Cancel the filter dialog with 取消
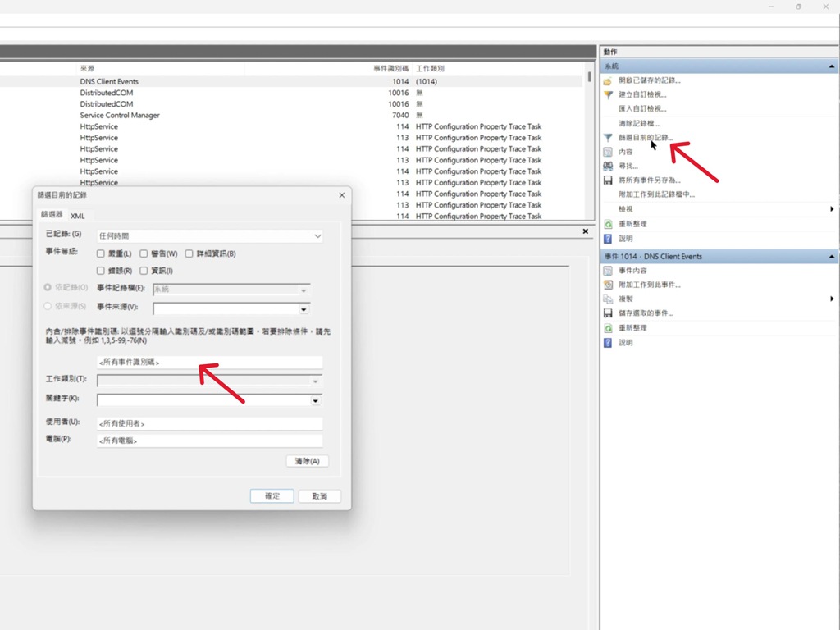This screenshot has width=840, height=630. (319, 496)
